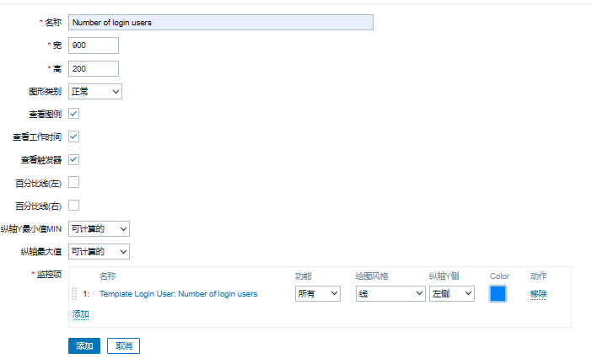This screenshot has width=592, height=364.
Task: Open the 纵轴最大值 dropdown
Action: tap(99, 252)
